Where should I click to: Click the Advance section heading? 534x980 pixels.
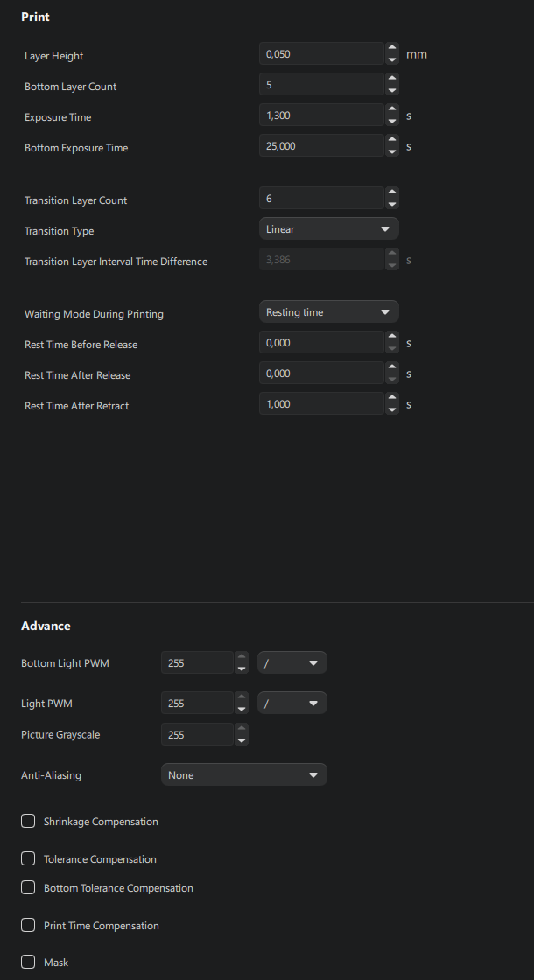point(46,626)
